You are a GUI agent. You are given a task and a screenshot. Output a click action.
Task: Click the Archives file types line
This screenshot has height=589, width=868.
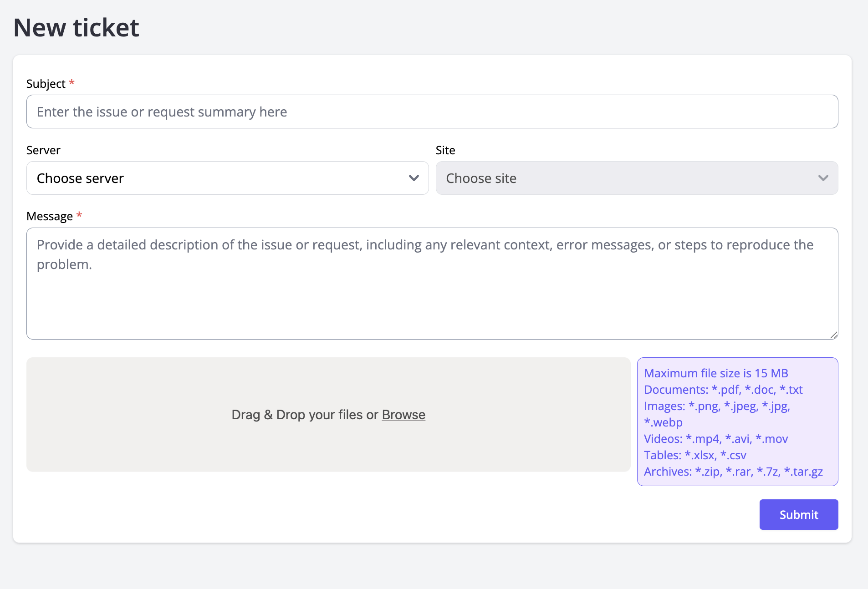(733, 472)
